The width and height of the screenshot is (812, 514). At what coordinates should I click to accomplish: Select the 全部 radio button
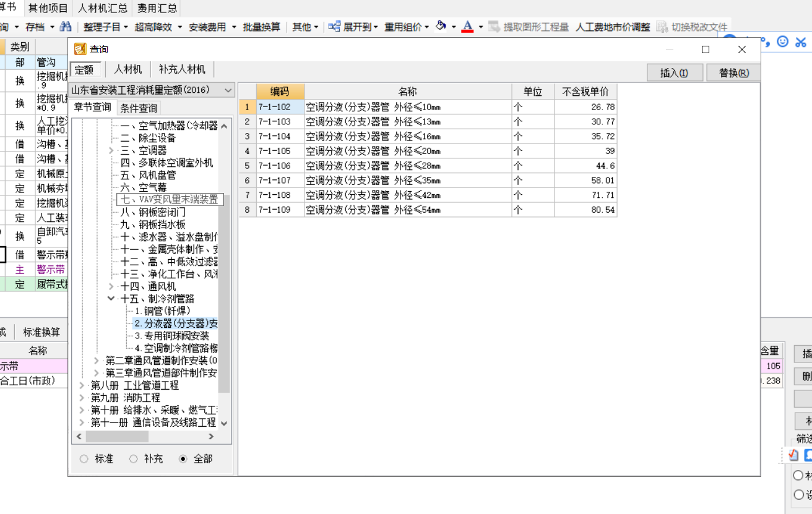click(x=183, y=459)
